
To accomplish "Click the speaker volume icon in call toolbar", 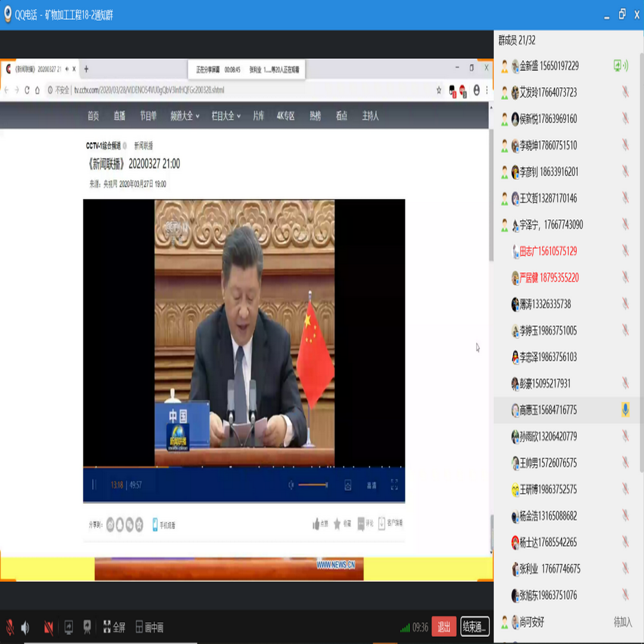I will [x=26, y=627].
